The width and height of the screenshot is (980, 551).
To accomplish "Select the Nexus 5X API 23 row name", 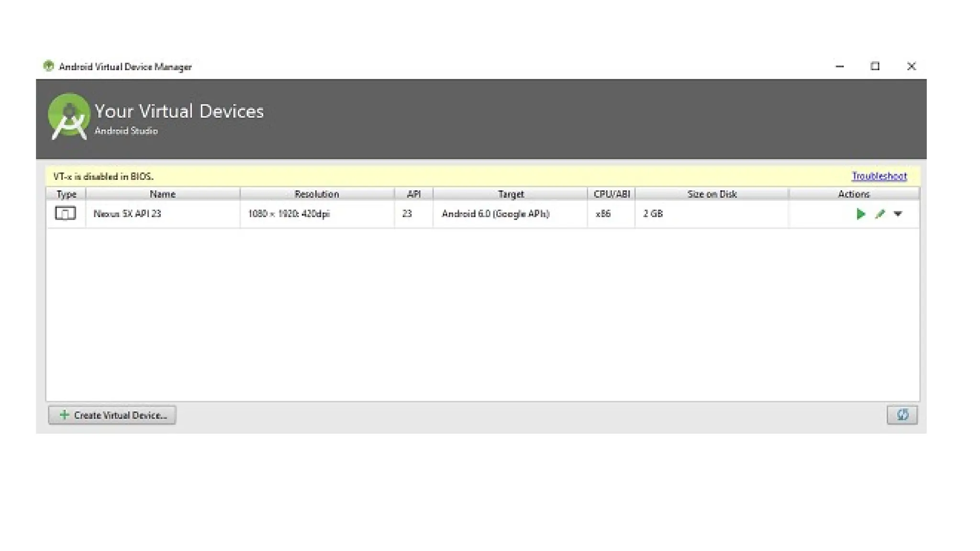I will (127, 214).
